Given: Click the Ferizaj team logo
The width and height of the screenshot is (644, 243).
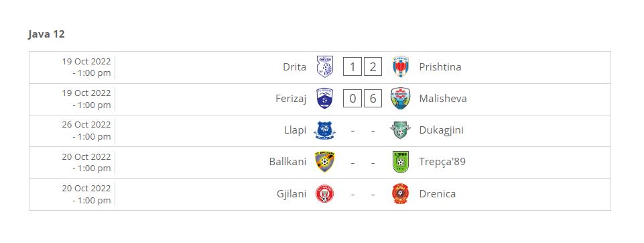Looking at the screenshot, I should [x=325, y=99].
